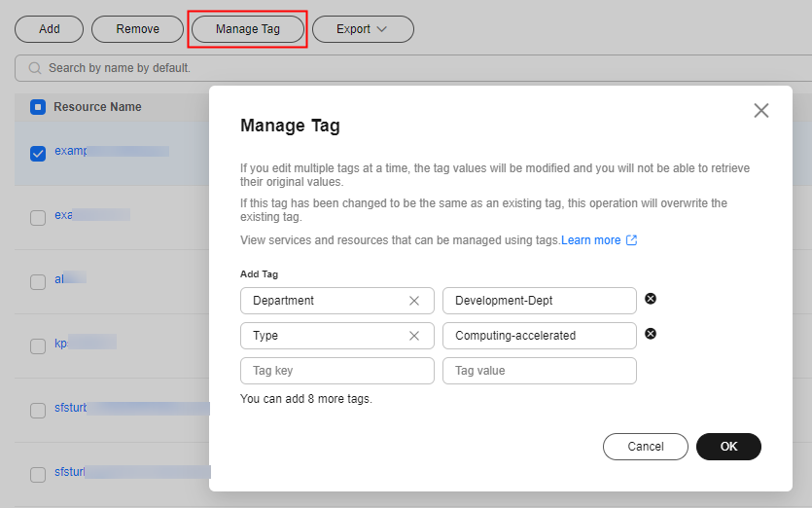
Task: Open the Learn more link
Action: point(590,240)
